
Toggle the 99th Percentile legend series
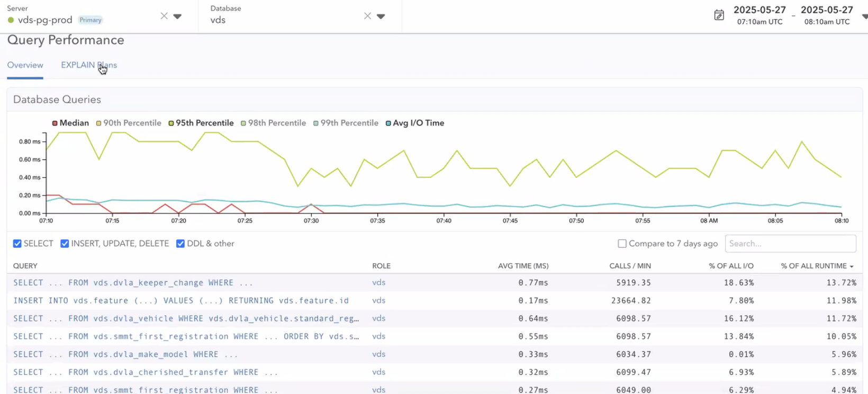[346, 123]
